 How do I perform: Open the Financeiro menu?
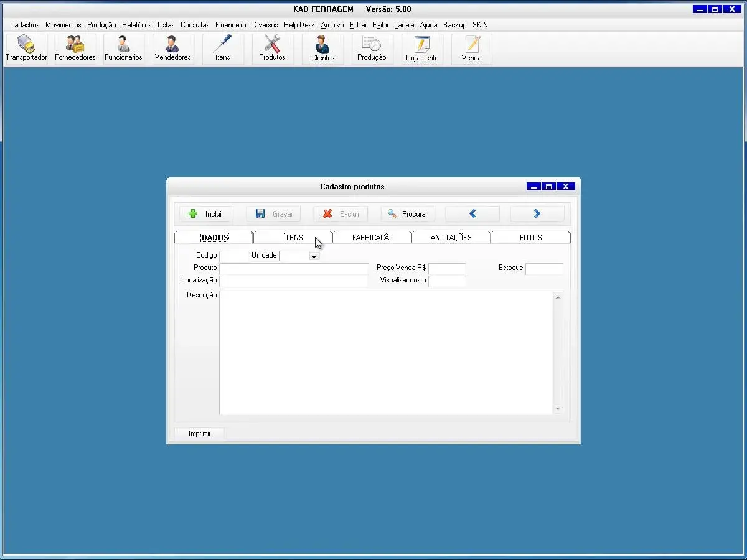coord(231,25)
